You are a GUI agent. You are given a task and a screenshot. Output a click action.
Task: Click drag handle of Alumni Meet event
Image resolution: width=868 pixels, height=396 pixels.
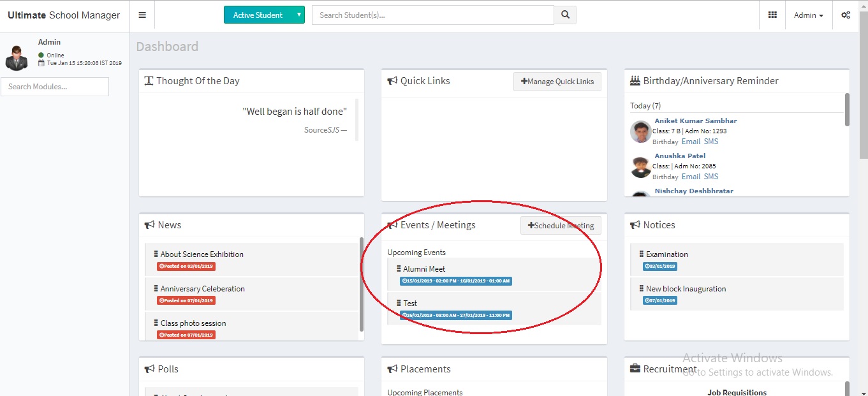tap(399, 268)
